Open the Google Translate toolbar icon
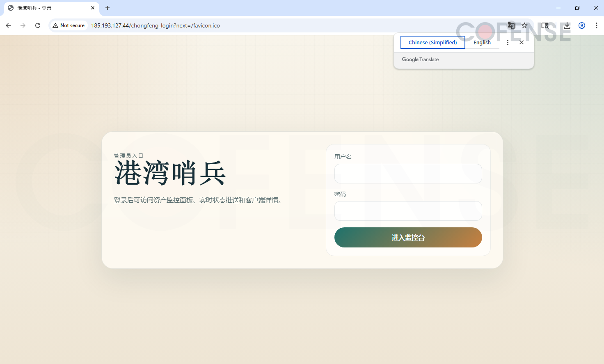 pyautogui.click(x=511, y=25)
